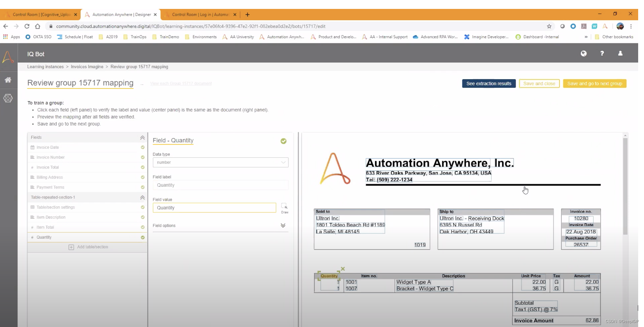This screenshot has width=644, height=327.
Task: Open the IQ Bot home icon in sidebar
Action: coord(8,80)
